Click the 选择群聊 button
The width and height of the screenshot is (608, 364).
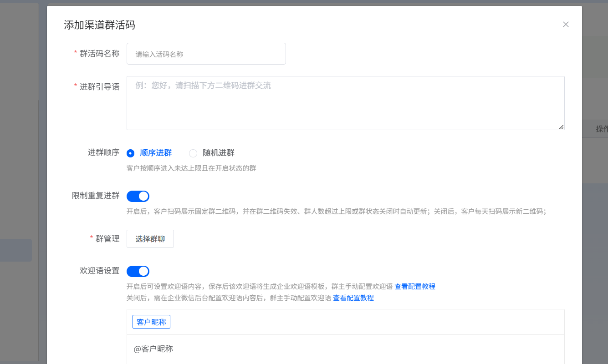click(150, 239)
